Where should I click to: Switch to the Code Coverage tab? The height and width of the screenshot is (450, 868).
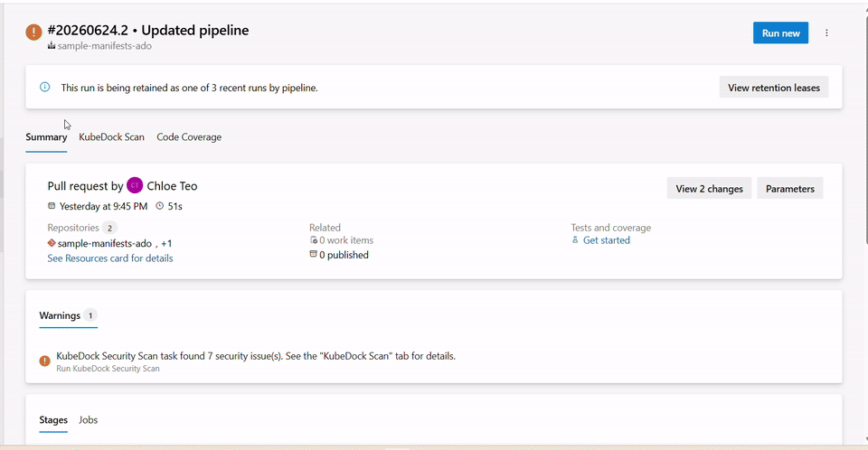pos(189,137)
